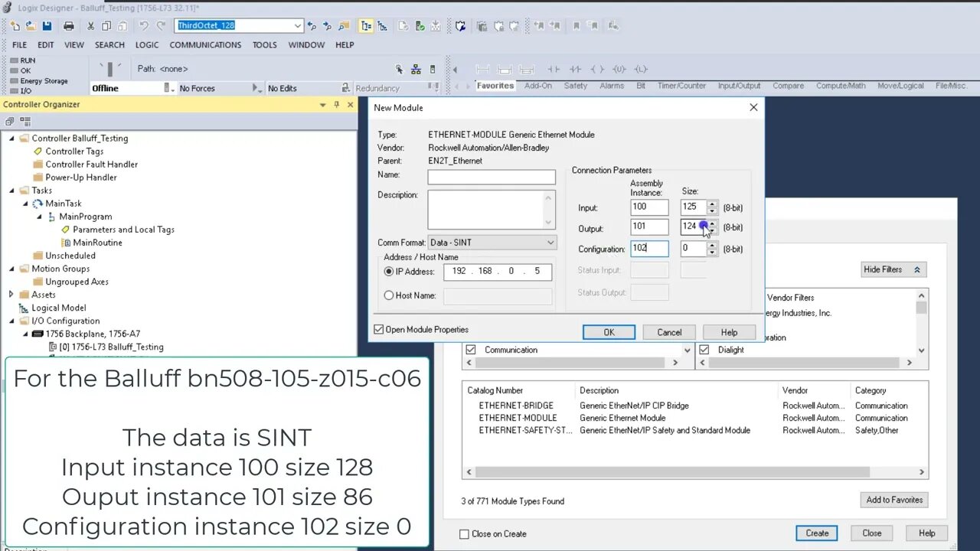
Task: Select ETHERNET-MODULE row in catalog list
Action: (695, 418)
